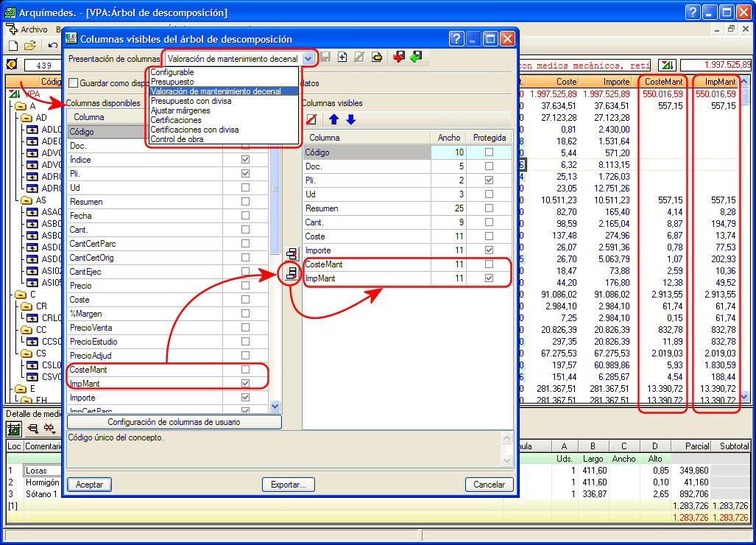Collapse the A folder in the tree
The image size is (756, 545).
click(x=21, y=105)
